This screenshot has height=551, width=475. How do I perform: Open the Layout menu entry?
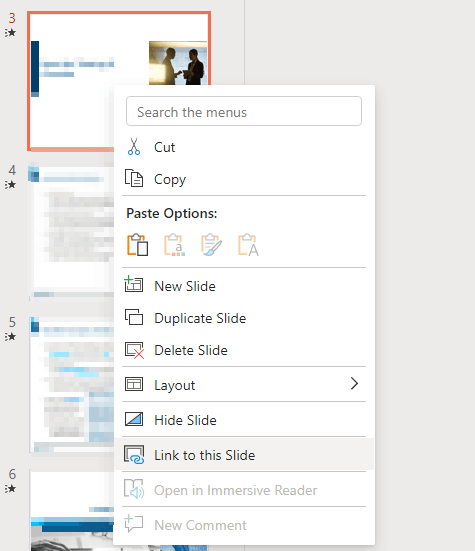coord(244,385)
